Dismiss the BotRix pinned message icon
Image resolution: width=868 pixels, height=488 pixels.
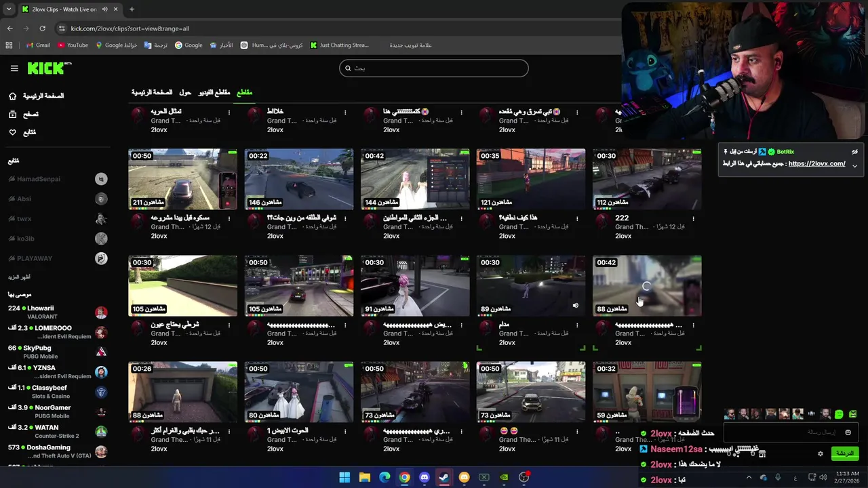(x=854, y=152)
